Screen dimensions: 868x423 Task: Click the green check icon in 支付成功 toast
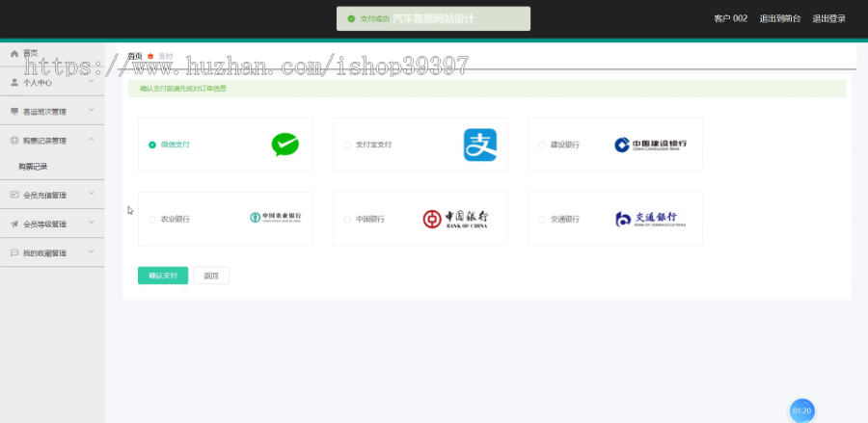point(351,19)
